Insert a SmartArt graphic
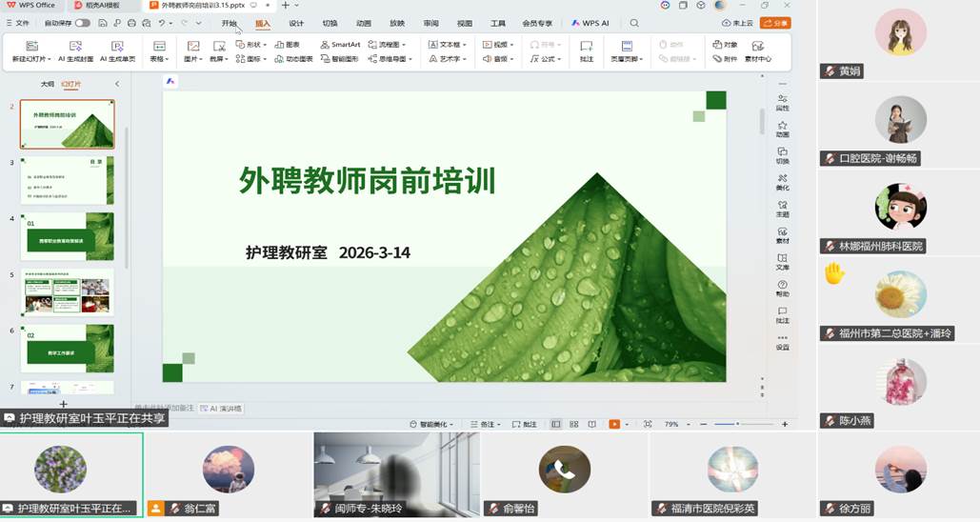Screen dimensions: 980x522 coord(340,45)
